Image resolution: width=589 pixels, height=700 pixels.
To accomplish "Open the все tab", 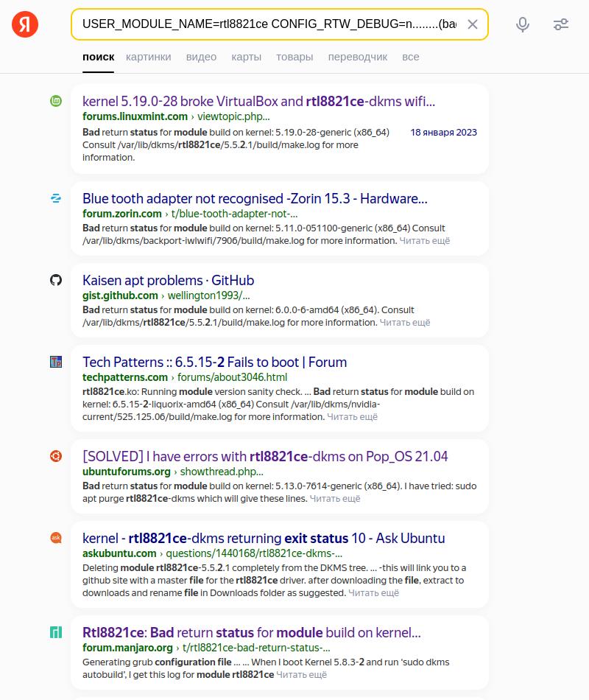I will pyautogui.click(x=411, y=57).
